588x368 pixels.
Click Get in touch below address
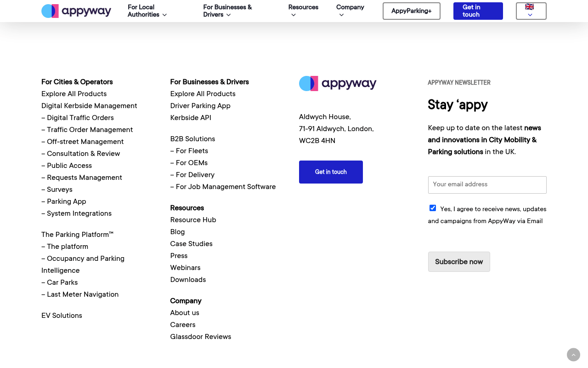tap(331, 172)
